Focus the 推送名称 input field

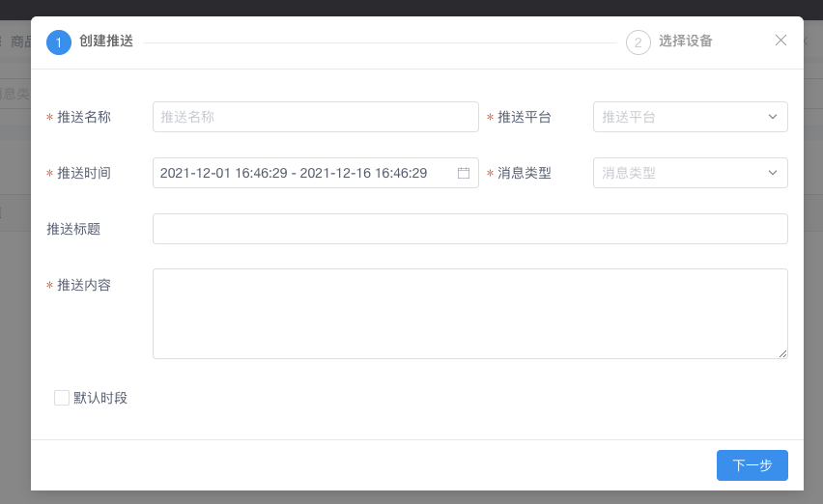coord(315,117)
